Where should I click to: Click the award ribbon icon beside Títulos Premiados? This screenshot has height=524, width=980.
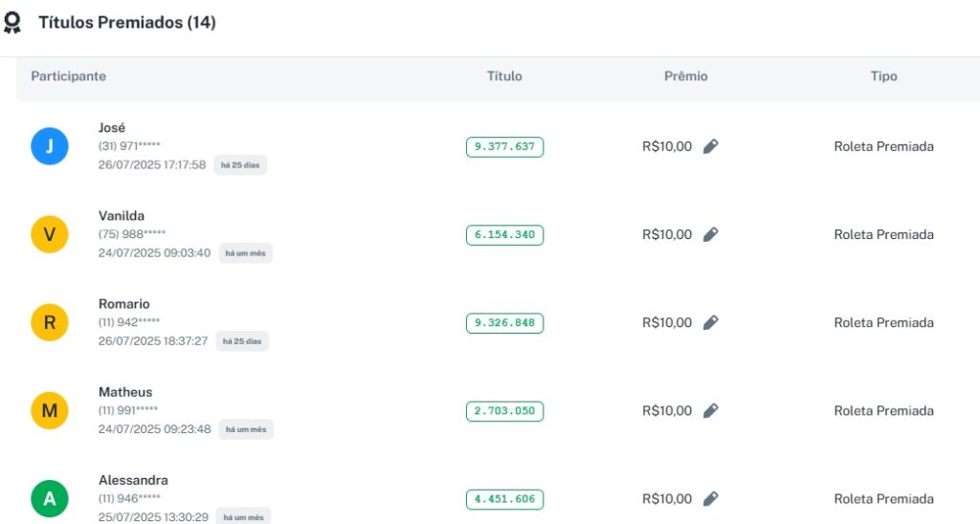coord(11,23)
